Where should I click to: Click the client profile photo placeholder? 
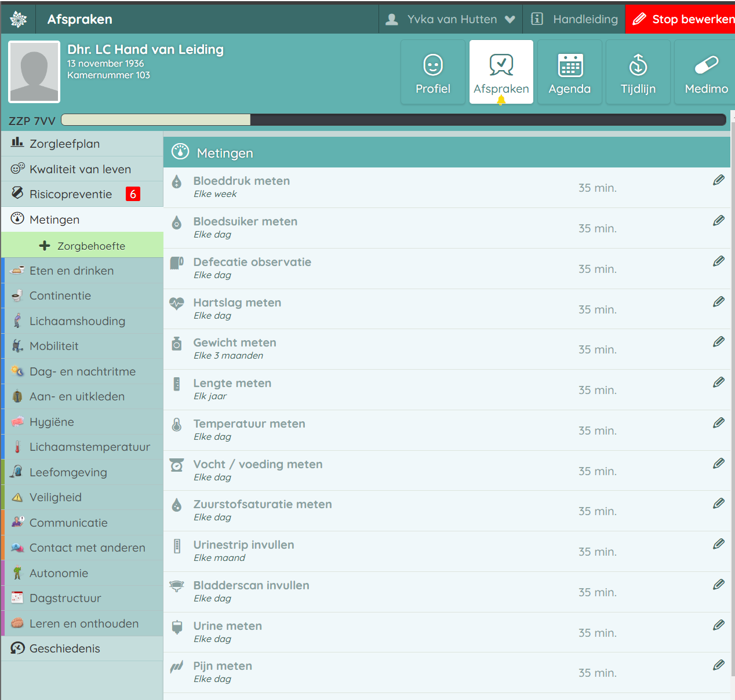tap(34, 72)
